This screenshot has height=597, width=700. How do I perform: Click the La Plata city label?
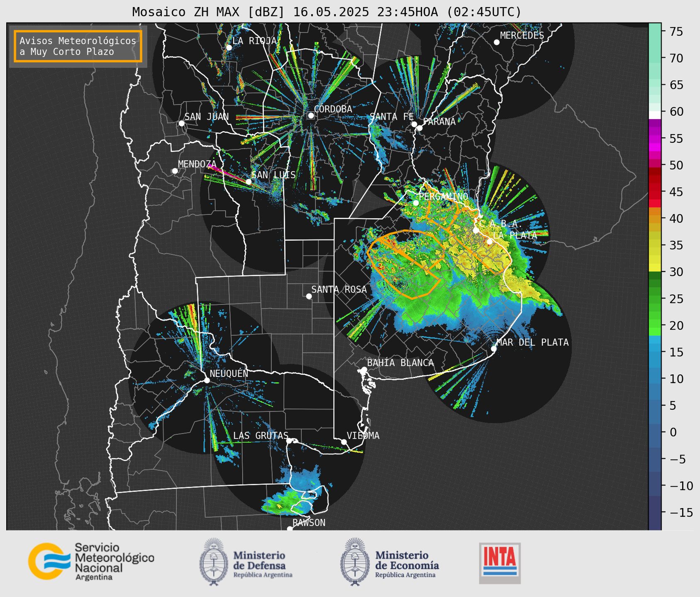pyautogui.click(x=515, y=235)
